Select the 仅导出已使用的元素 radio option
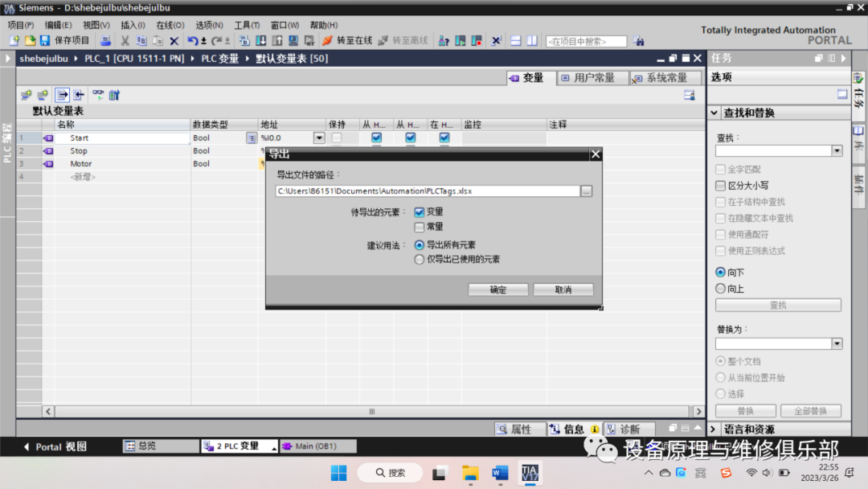Screen dimensions: 868x489 point(419,259)
